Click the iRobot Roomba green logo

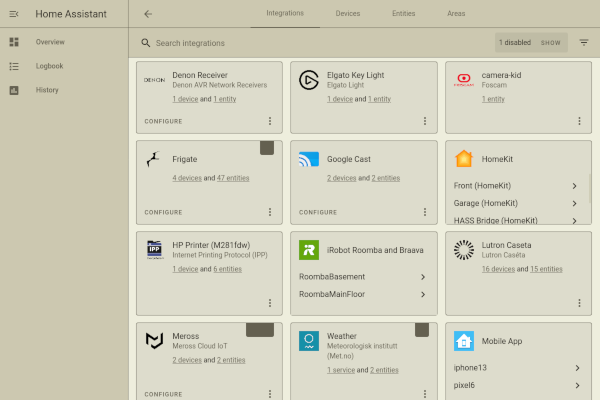pos(309,250)
